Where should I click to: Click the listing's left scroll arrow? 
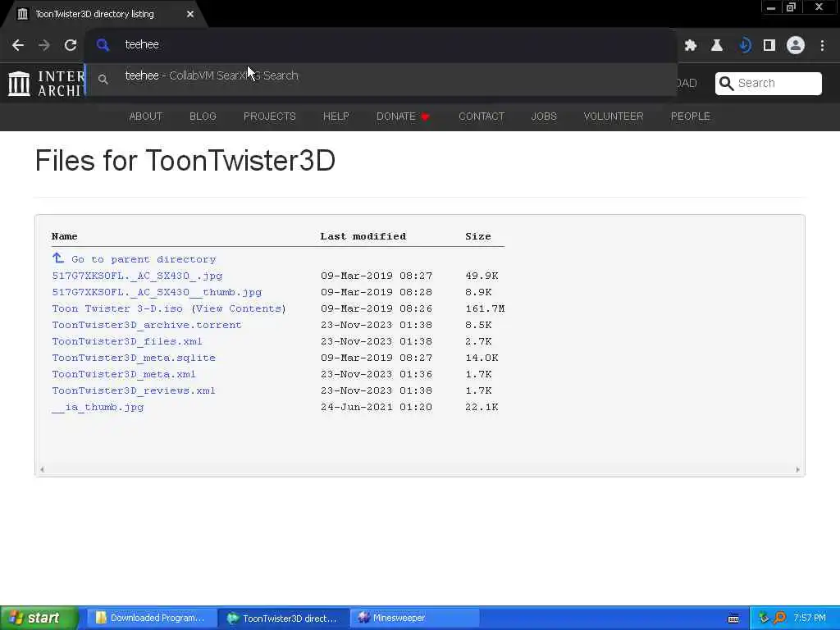pos(42,469)
